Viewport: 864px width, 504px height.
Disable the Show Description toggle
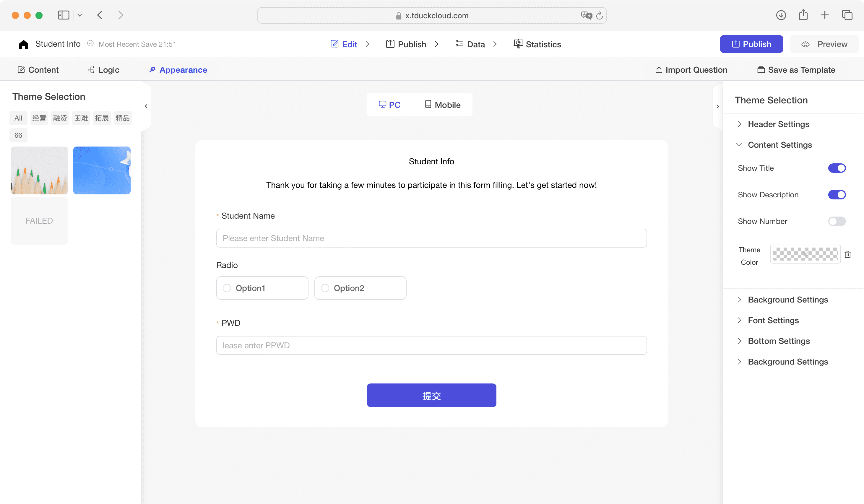(837, 195)
